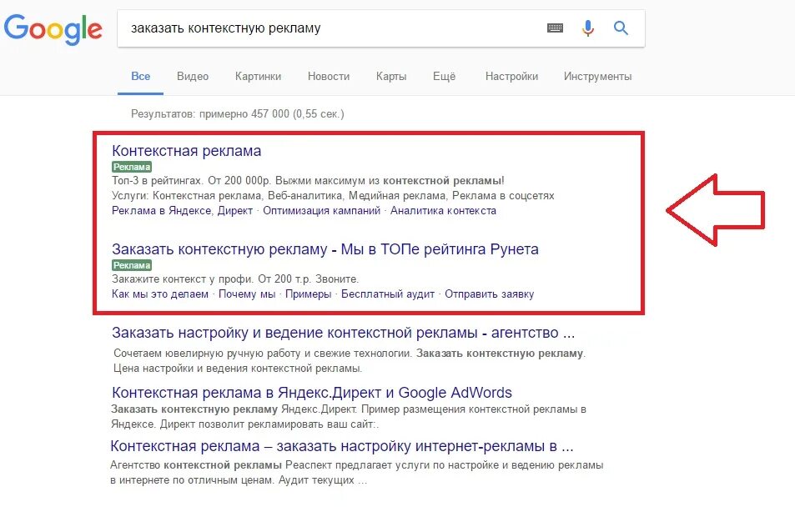
Task: Click the Примеры sitelink
Action: click(x=308, y=294)
